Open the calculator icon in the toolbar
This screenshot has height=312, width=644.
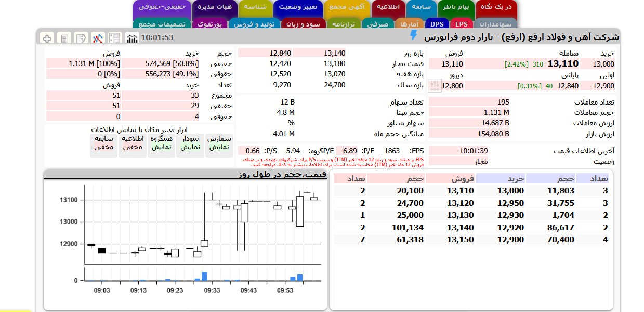click(x=64, y=38)
